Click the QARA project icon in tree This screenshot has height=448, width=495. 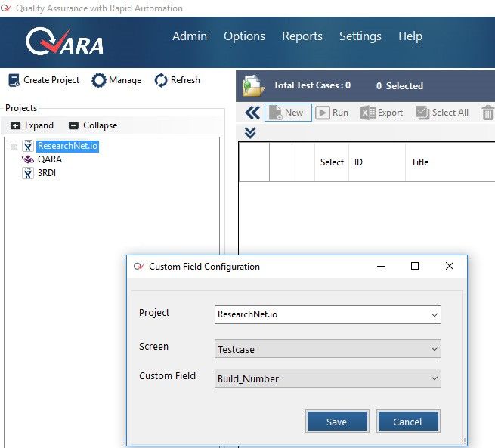click(28, 159)
